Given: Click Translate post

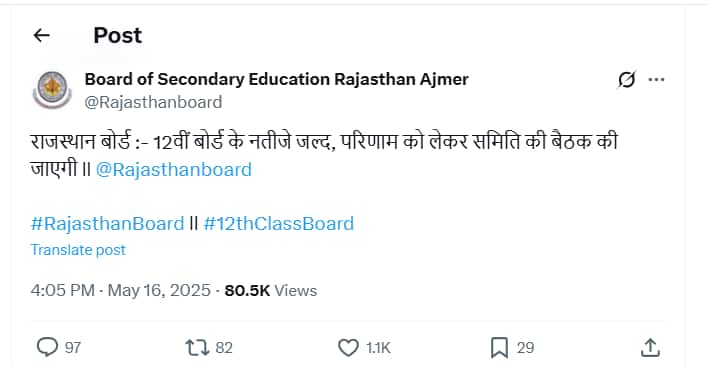Looking at the screenshot, I should coord(78,250).
